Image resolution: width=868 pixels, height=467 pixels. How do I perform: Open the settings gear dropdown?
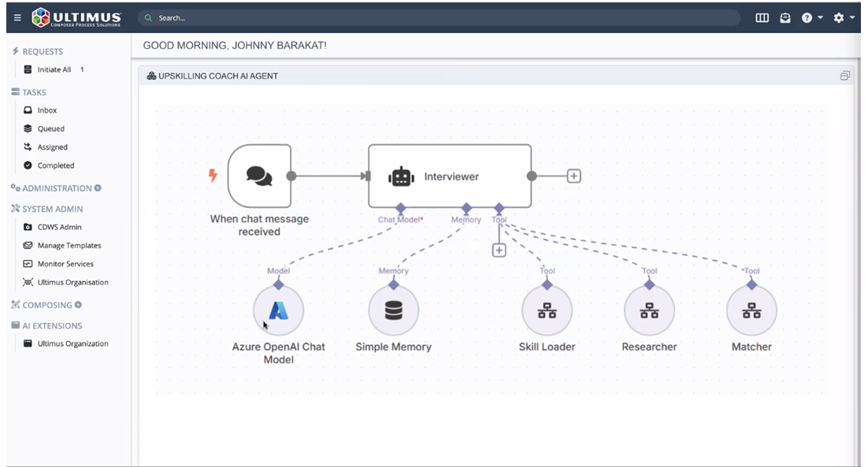click(844, 17)
